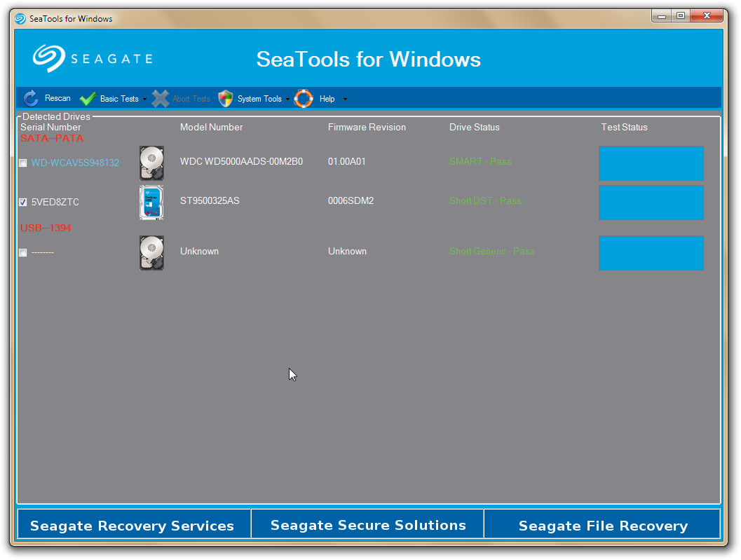Open the WD-WCAV5S948132 serial number link
This screenshot has height=560, width=741.
click(74, 163)
